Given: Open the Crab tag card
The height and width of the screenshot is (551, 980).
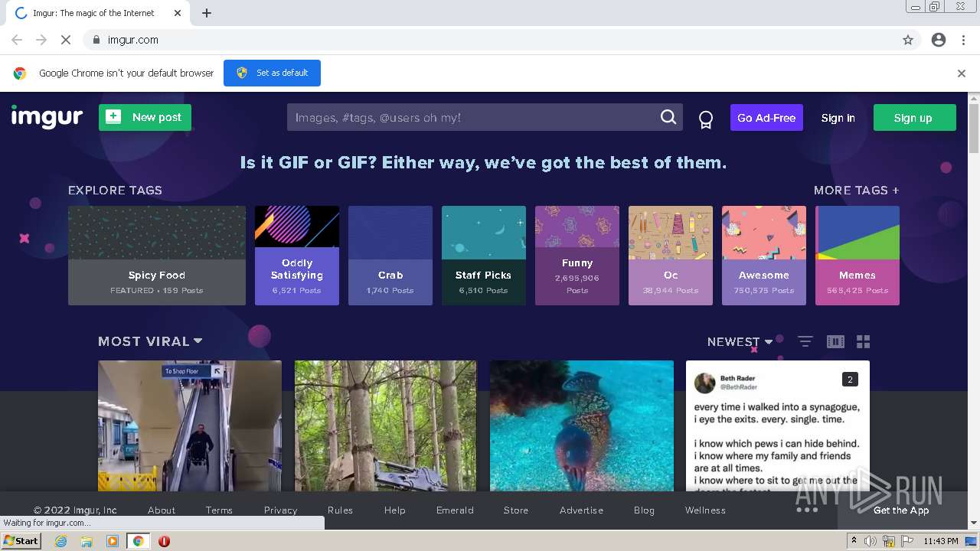Looking at the screenshot, I should coord(390,256).
